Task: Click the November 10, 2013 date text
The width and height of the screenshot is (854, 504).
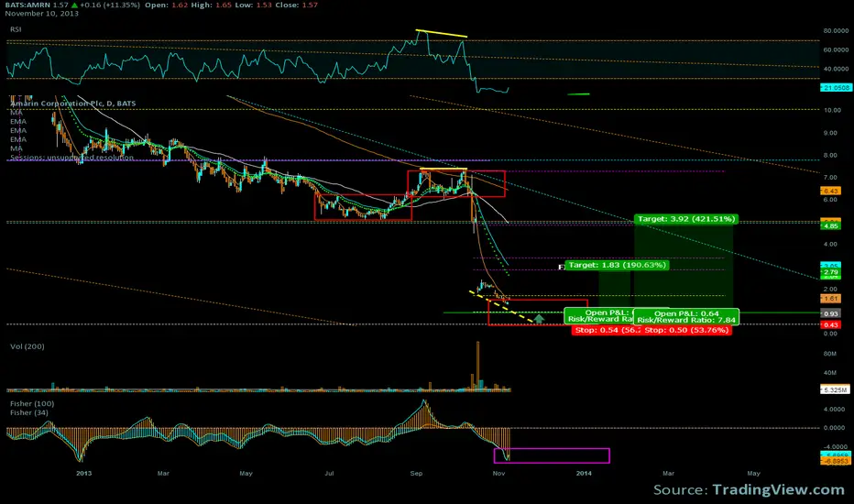Action: click(x=42, y=14)
